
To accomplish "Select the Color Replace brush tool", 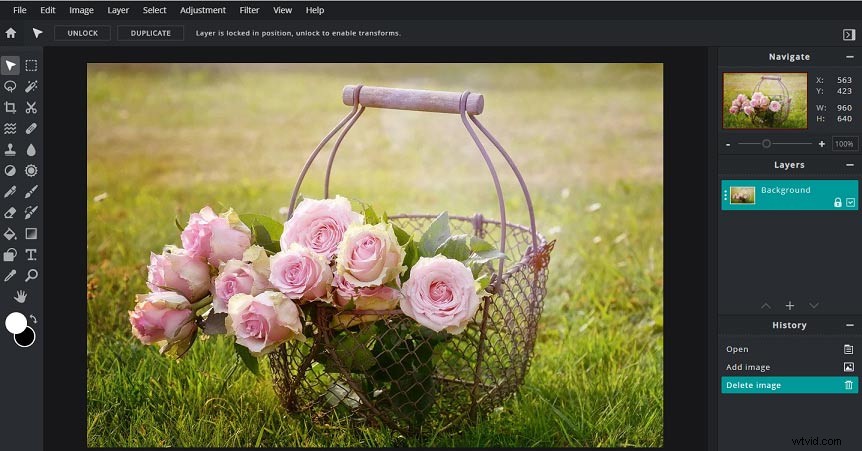I will (31, 212).
